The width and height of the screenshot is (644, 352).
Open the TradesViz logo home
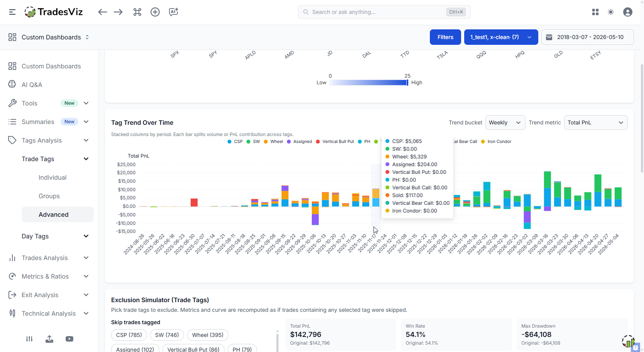[54, 12]
